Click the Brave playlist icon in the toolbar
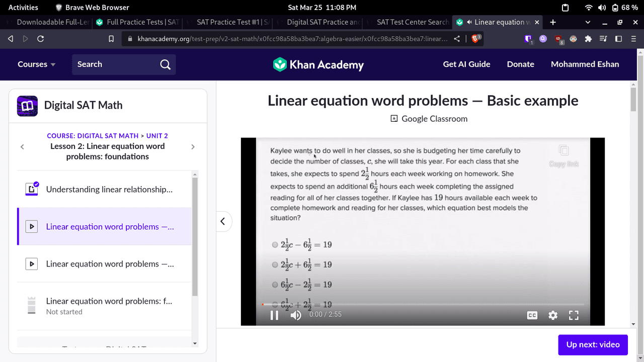This screenshot has height=362, width=644. 603,39
